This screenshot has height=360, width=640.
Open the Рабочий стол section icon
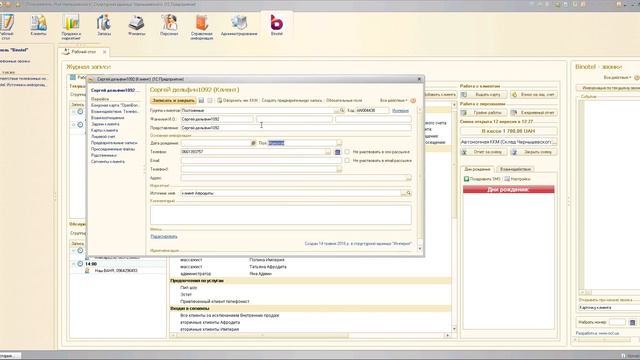point(7,27)
